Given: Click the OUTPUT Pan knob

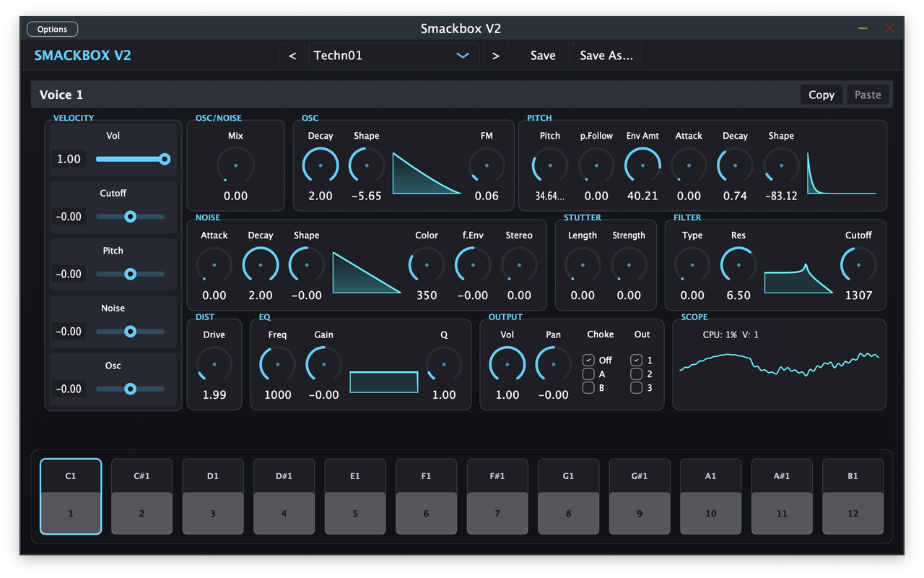Looking at the screenshot, I should pyautogui.click(x=554, y=364).
